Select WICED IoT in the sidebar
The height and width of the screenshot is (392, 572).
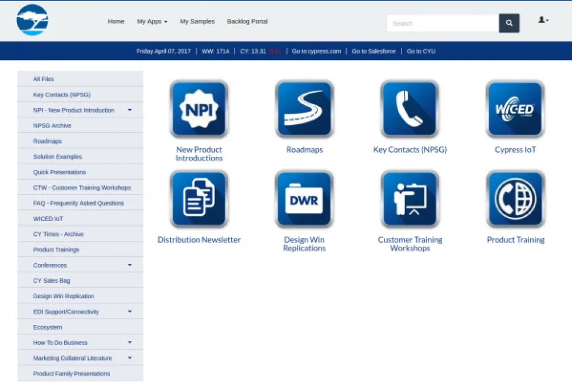[x=80, y=219]
